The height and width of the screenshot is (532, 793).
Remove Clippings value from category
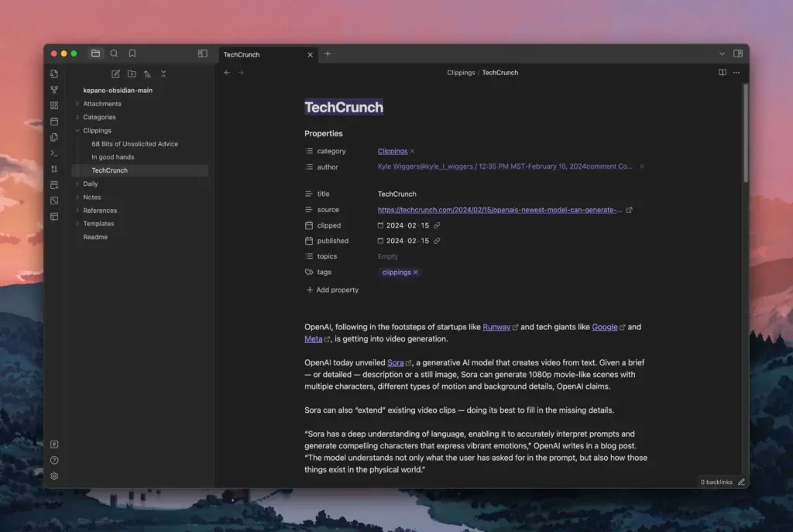coord(413,151)
